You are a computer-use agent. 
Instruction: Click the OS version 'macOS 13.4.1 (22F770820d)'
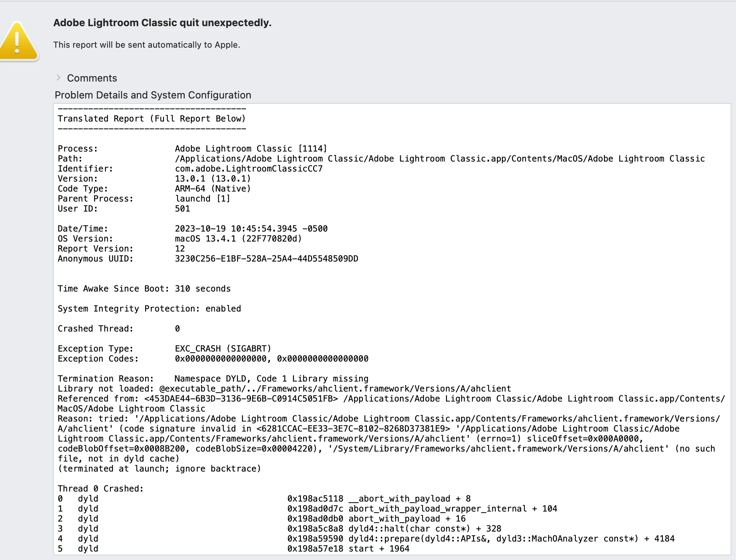[238, 238]
